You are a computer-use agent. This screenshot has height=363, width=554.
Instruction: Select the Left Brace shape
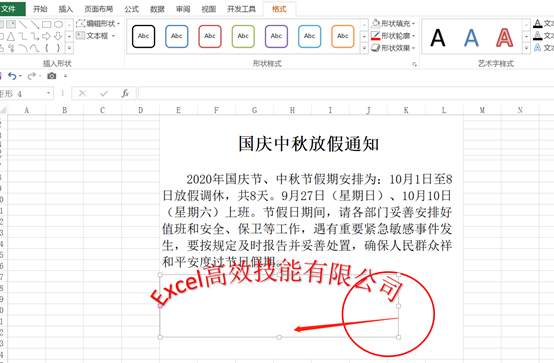click(x=46, y=48)
